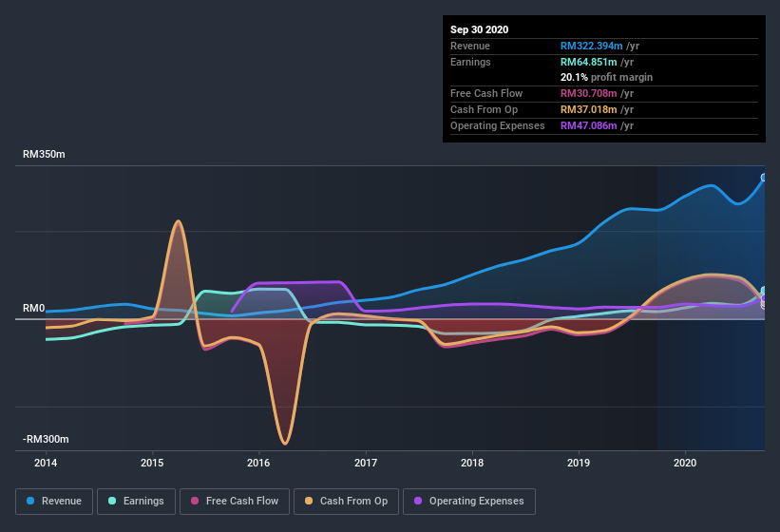Click the 2018 year label
780x532 pixels.
[x=472, y=463]
